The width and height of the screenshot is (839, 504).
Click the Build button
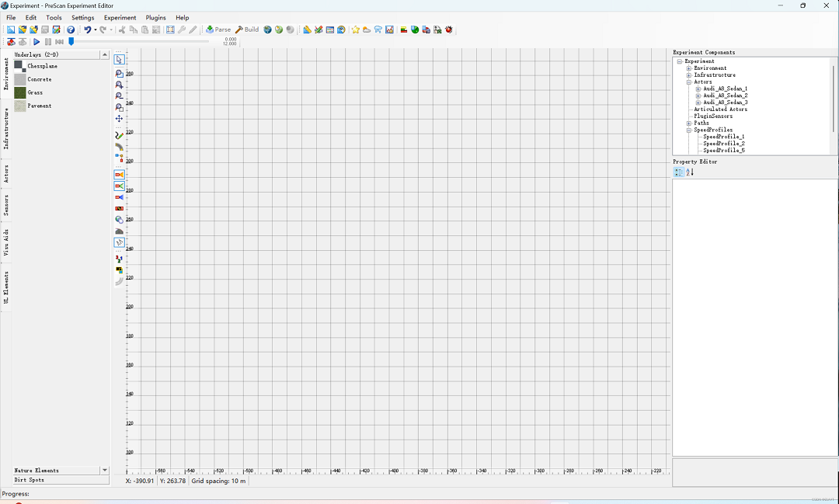pos(247,30)
